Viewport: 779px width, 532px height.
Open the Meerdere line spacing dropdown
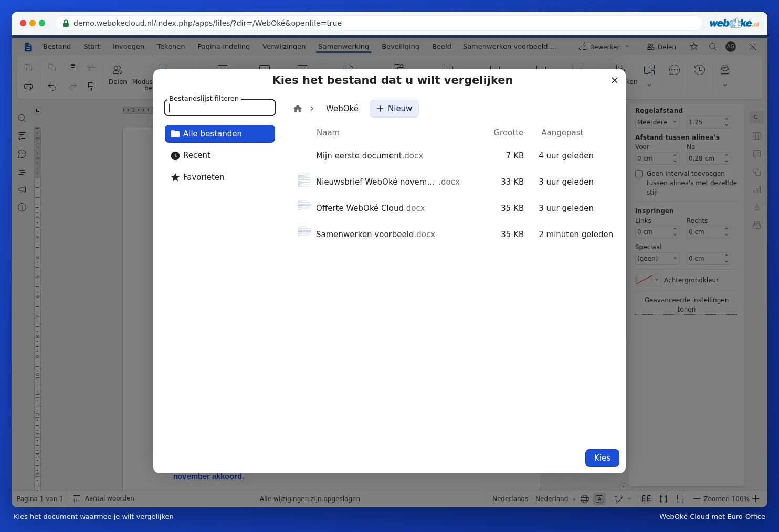(657, 122)
